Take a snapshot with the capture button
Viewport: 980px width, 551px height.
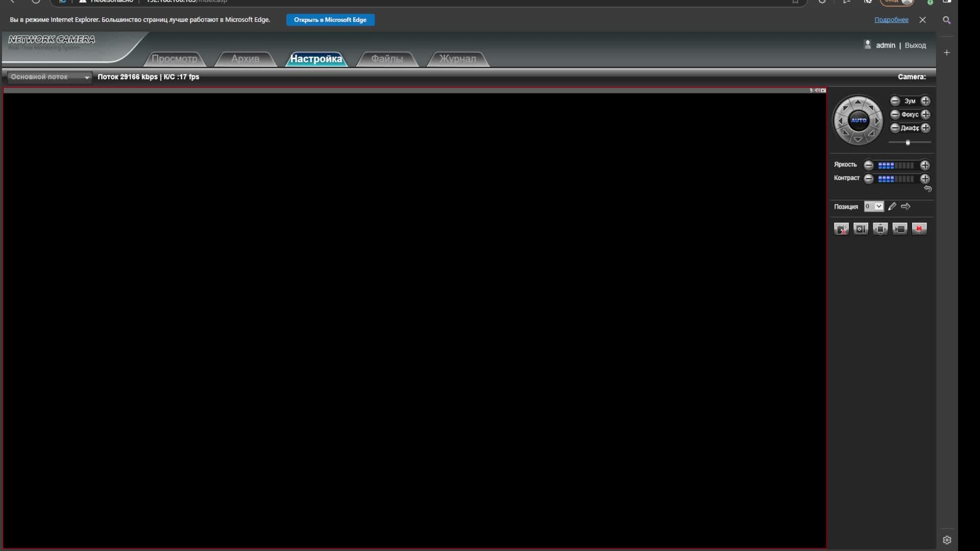pyautogui.click(x=861, y=229)
